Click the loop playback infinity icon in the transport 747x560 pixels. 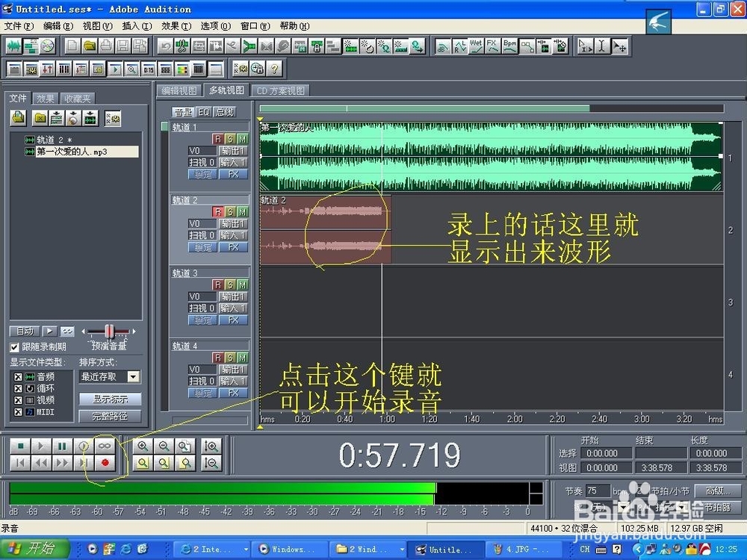[x=105, y=446]
